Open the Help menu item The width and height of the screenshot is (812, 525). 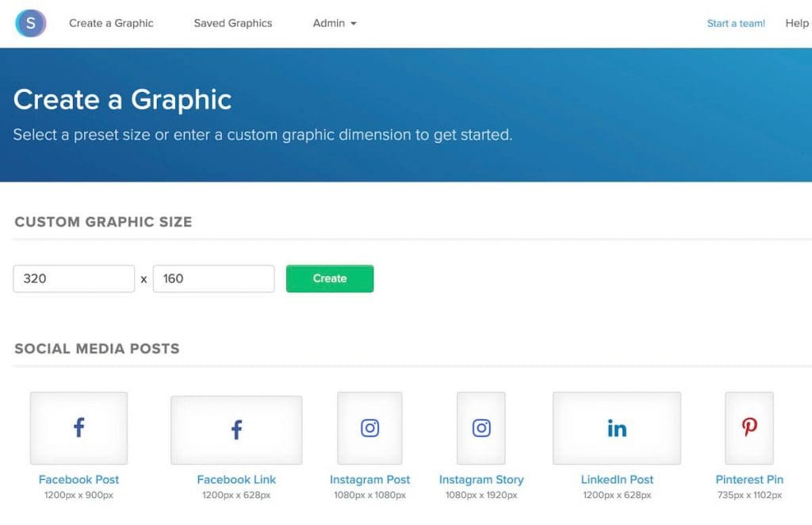pos(797,23)
